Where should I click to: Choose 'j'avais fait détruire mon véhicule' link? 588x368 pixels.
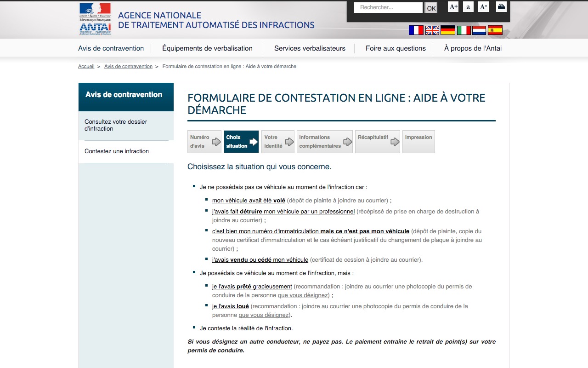click(x=283, y=212)
